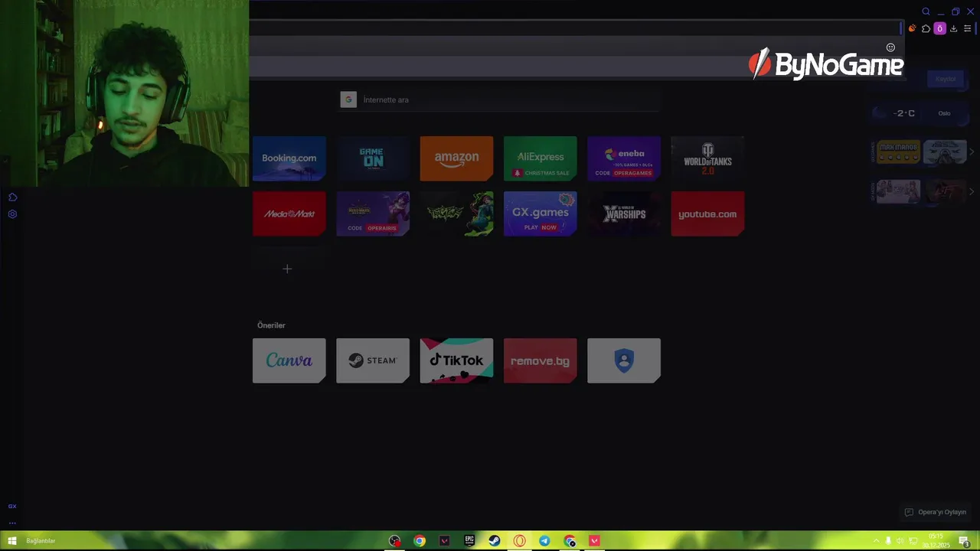Image resolution: width=980 pixels, height=551 pixels.
Task: Open the OPERAIRIS code game tile
Action: pyautogui.click(x=373, y=214)
